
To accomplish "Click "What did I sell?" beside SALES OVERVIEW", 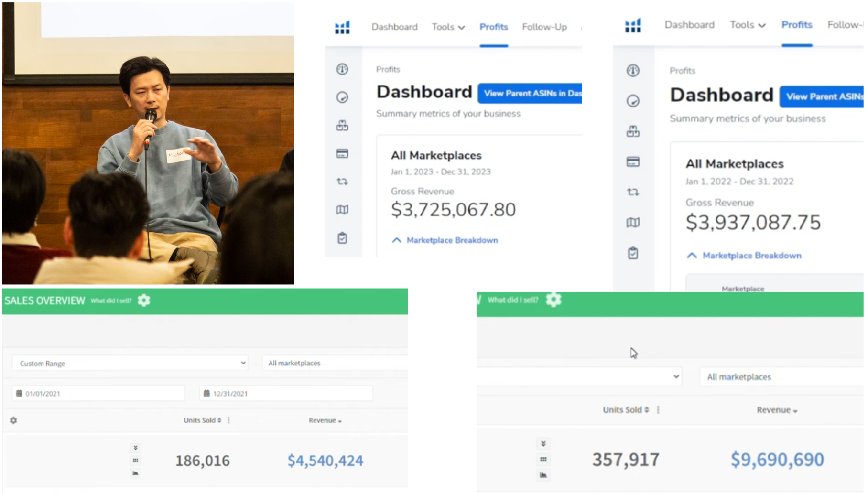I will [111, 300].
